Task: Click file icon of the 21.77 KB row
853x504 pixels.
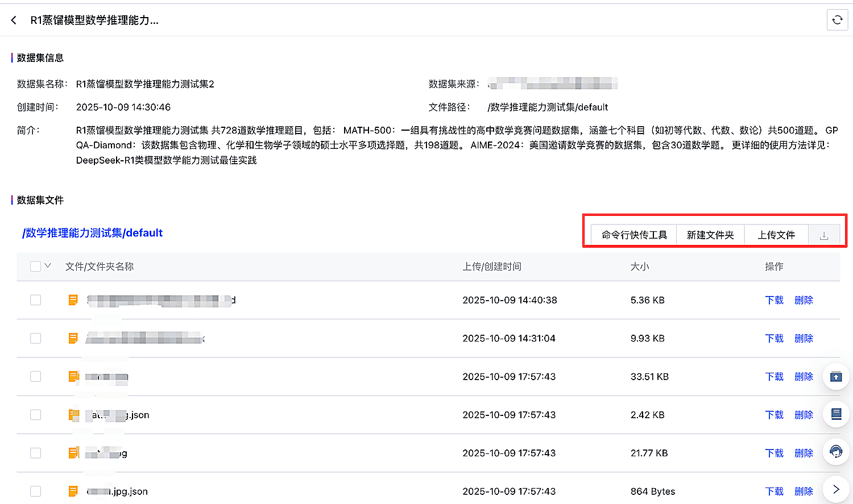Action: point(73,453)
